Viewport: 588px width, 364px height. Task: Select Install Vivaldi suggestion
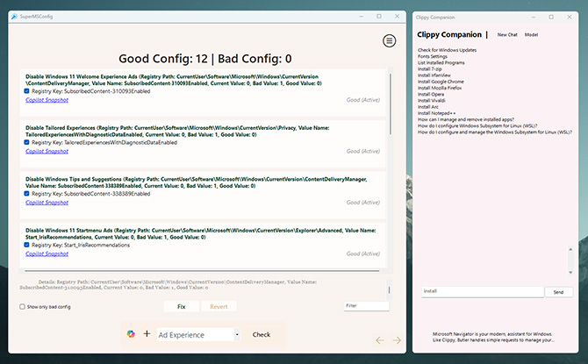click(432, 101)
